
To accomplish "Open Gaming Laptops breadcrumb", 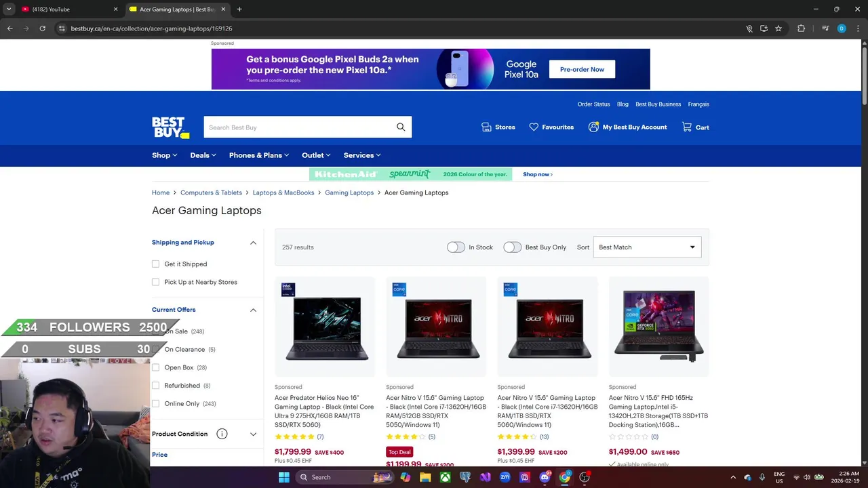I will 349,192.
